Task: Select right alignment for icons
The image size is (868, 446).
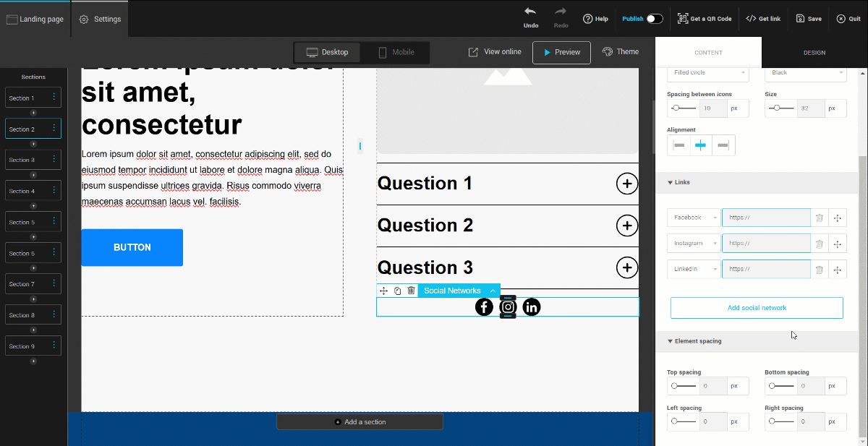Action: point(723,145)
